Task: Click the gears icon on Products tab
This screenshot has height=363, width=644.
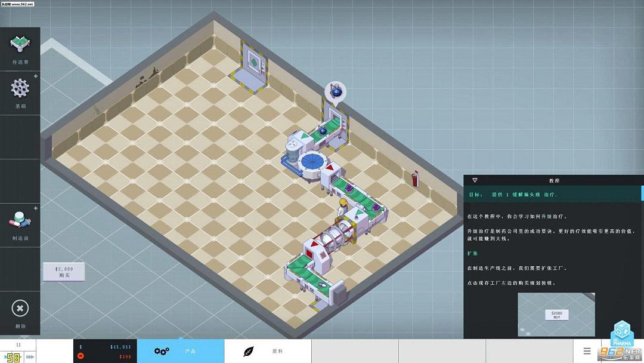Action: coord(162,351)
